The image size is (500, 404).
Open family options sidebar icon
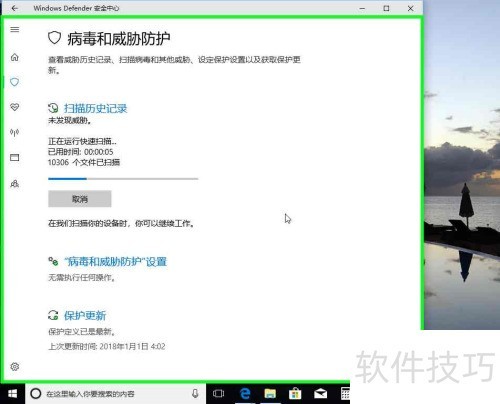(x=15, y=184)
